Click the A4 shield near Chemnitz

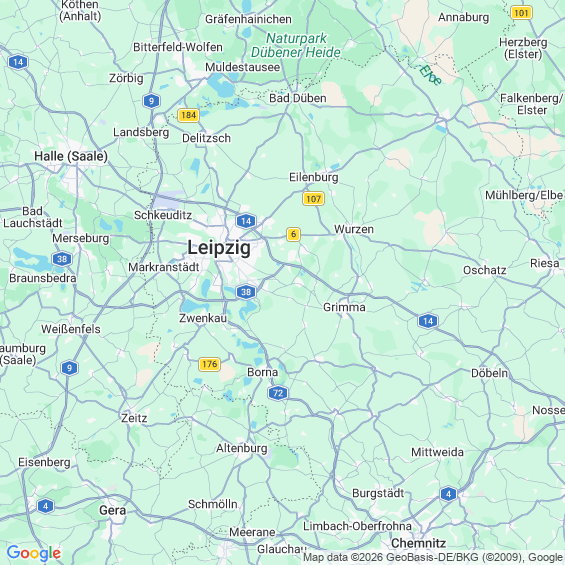(x=448, y=494)
